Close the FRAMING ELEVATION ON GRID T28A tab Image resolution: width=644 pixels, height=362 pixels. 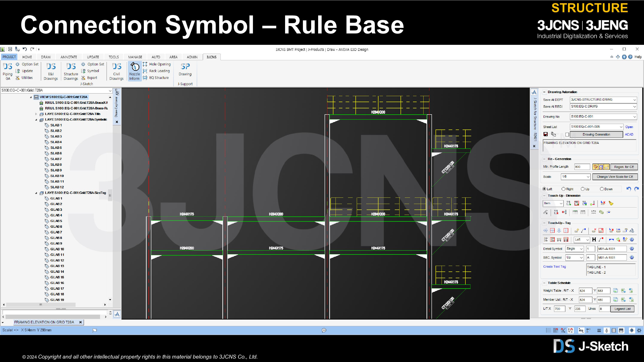pyautogui.click(x=80, y=322)
